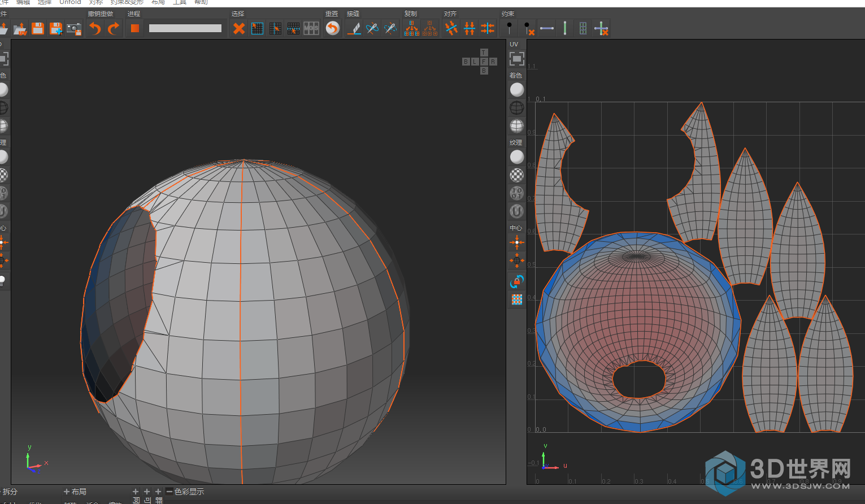The height and width of the screenshot is (504, 865).
Task: Switch to right view with R cube face
Action: tap(493, 62)
